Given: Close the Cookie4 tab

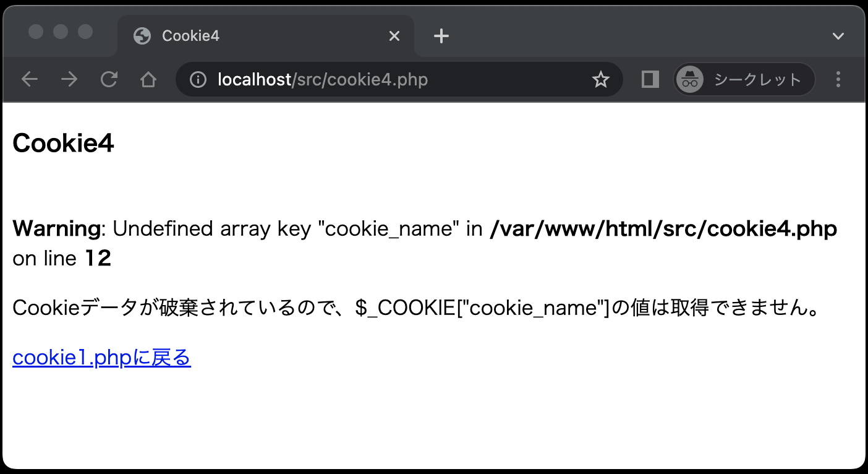Looking at the screenshot, I should (394, 36).
